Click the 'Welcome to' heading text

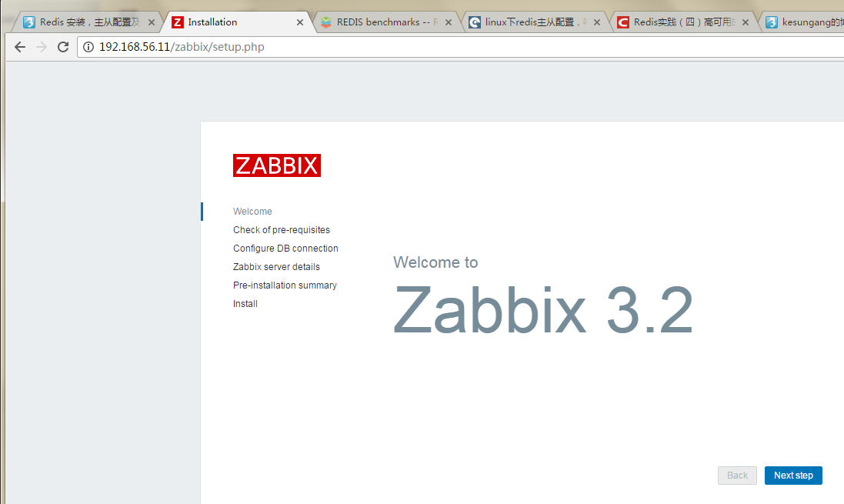(x=435, y=262)
